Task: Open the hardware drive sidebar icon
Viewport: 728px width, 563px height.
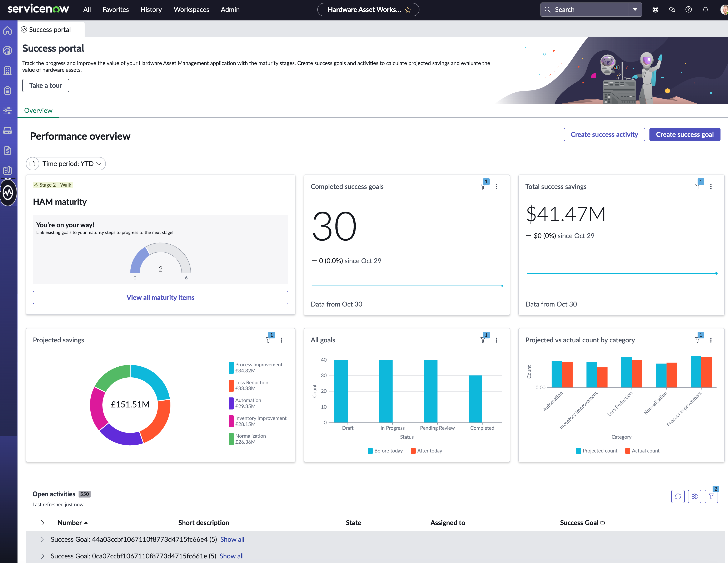Action: click(8, 130)
